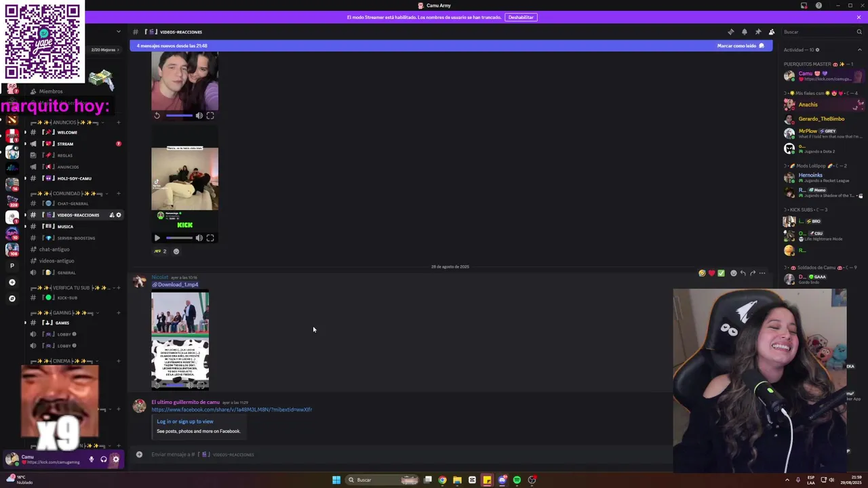
Task: Show pinned messages with pin icon
Action: 757,32
